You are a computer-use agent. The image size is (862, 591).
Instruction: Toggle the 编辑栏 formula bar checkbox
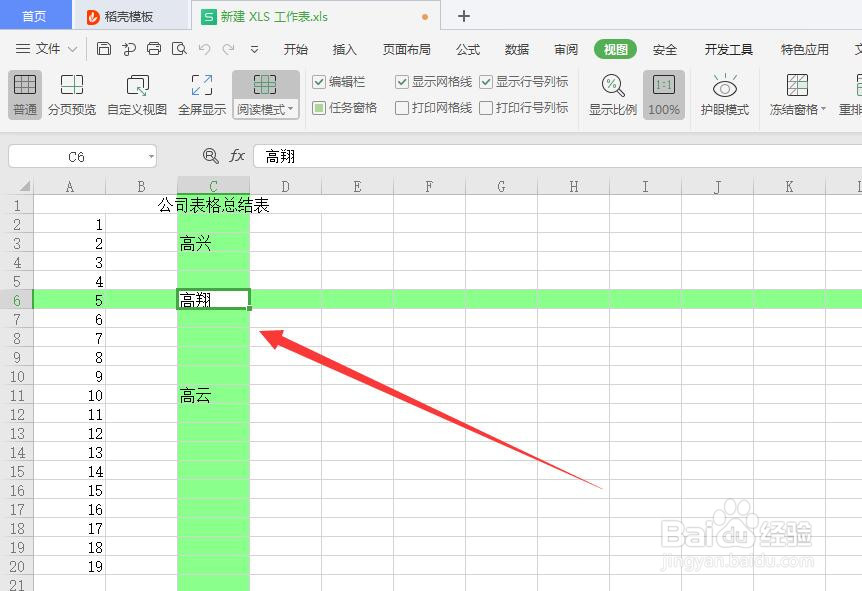click(319, 81)
